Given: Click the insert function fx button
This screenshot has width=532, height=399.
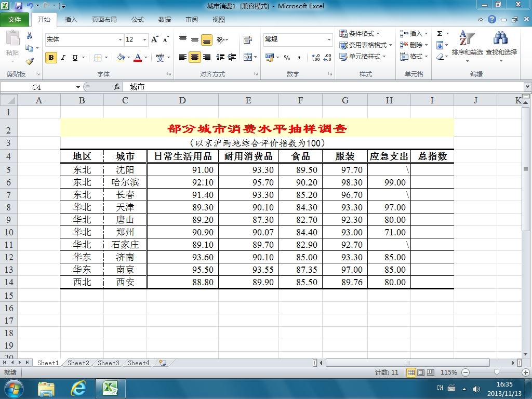Looking at the screenshot, I should click(117, 87).
